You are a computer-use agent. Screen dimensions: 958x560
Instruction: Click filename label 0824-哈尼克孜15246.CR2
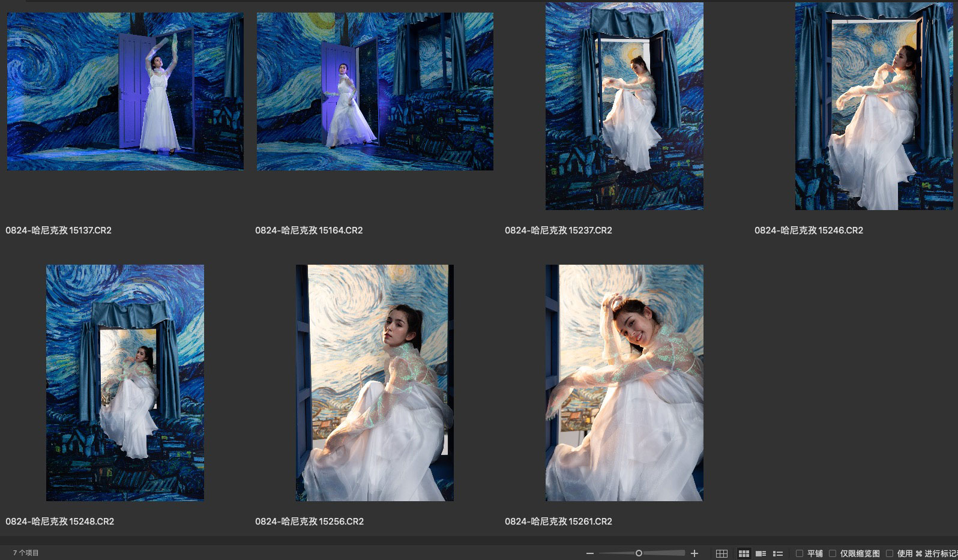(809, 230)
